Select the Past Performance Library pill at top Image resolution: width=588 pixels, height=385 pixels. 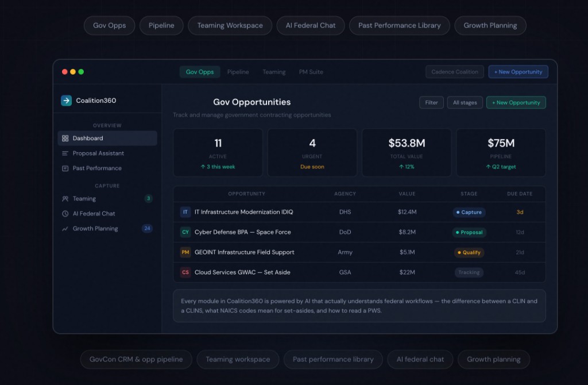click(399, 25)
